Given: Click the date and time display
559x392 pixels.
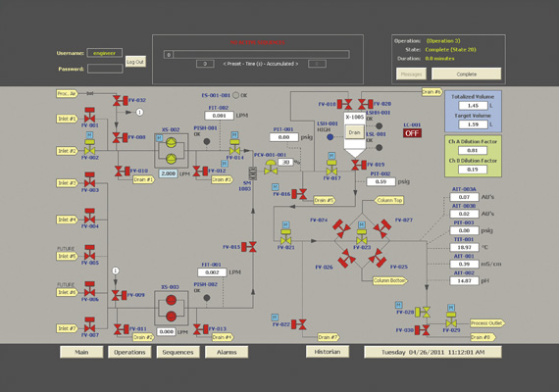Looking at the screenshot, I should (432, 352).
